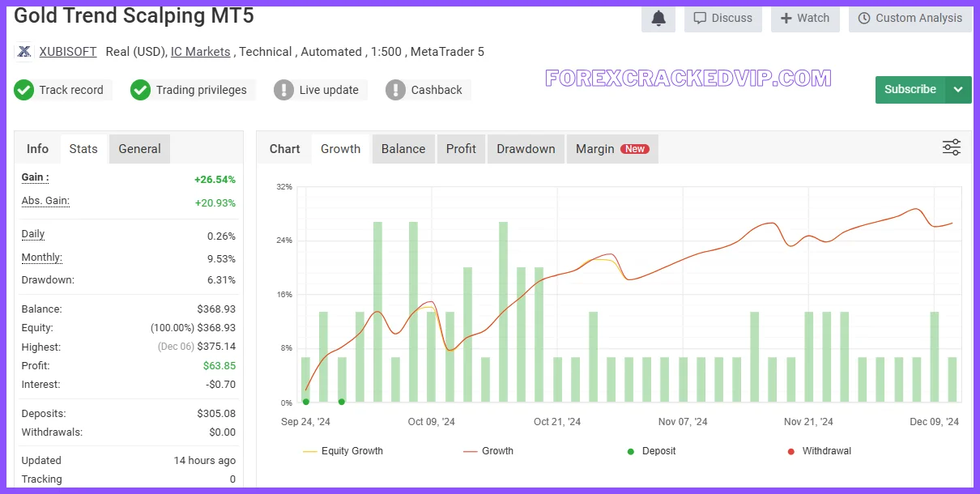Click the $375.14 highest value
The height and width of the screenshot is (494, 980).
(x=216, y=347)
